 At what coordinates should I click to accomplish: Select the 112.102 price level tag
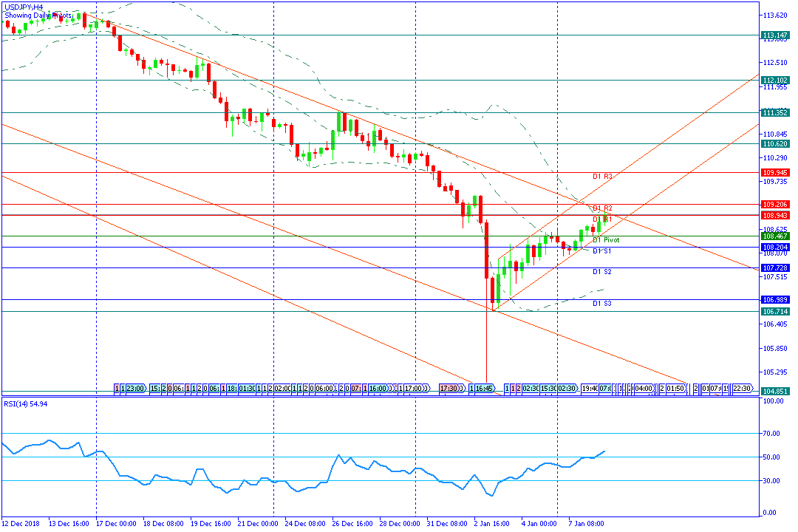tap(774, 80)
